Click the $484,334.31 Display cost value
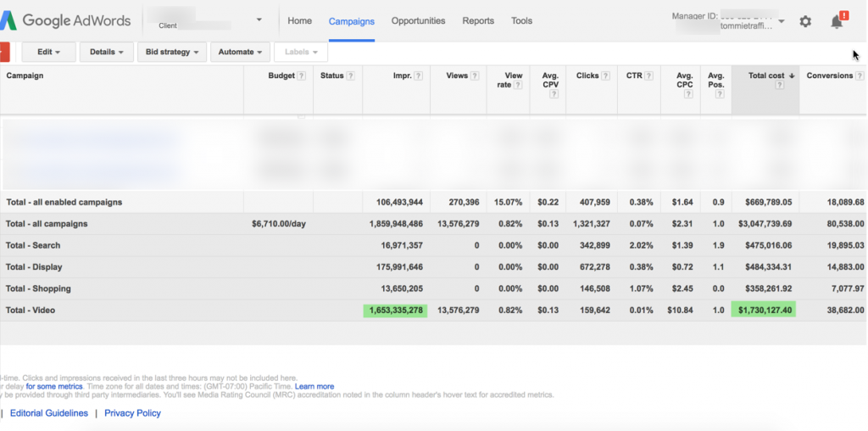Viewport: 868px width, 431px height. click(768, 267)
